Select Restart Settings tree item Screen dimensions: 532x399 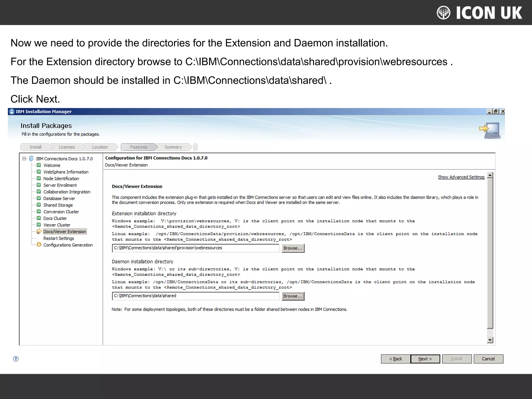pos(58,238)
